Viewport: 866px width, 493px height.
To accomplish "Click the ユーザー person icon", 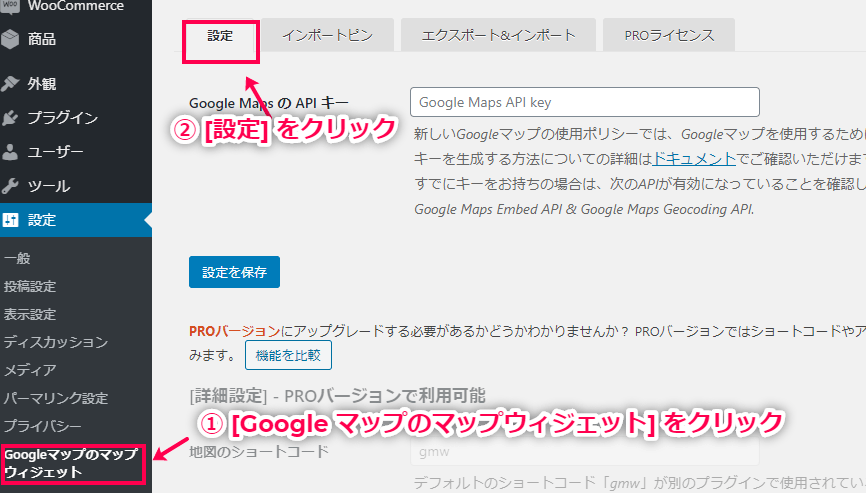I will [11, 152].
